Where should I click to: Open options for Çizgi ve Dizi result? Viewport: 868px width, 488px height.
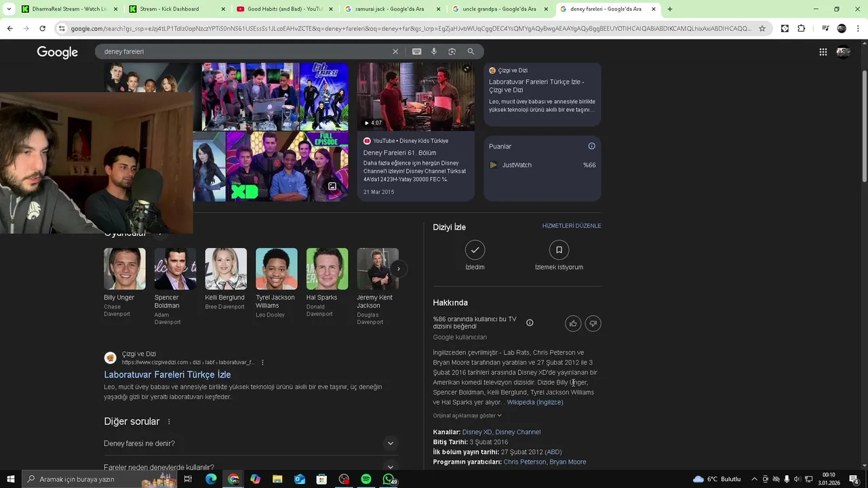(262, 363)
